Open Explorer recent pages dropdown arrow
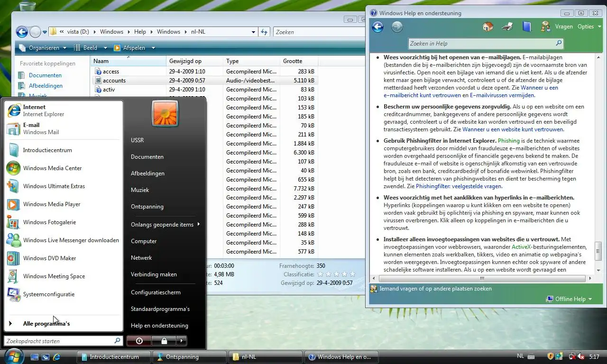The height and width of the screenshot is (364, 607). coord(45,32)
